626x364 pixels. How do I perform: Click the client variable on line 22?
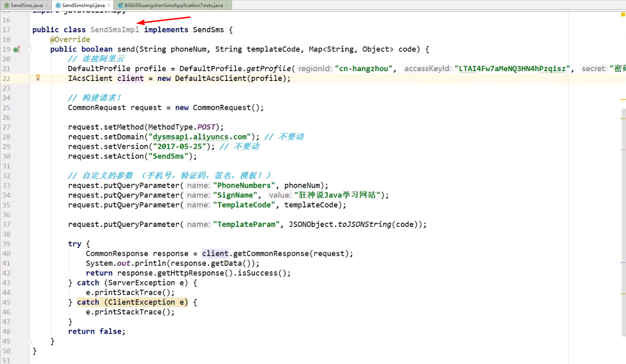(130, 78)
